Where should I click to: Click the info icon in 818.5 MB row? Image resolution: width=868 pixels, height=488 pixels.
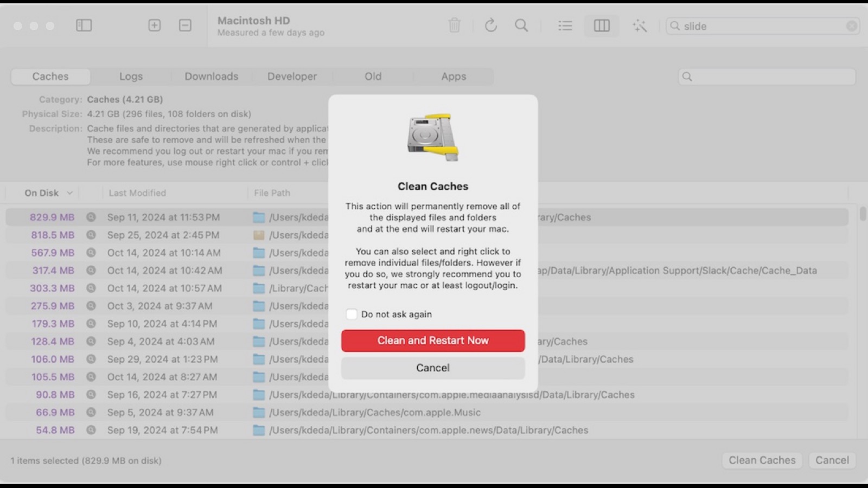(x=91, y=235)
